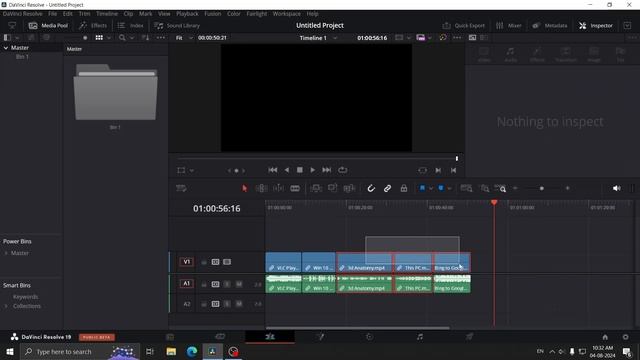Image resolution: width=640 pixels, height=360 pixels.
Task: Adjust the timeline horizontal scrollbar
Action: (x=358, y=327)
